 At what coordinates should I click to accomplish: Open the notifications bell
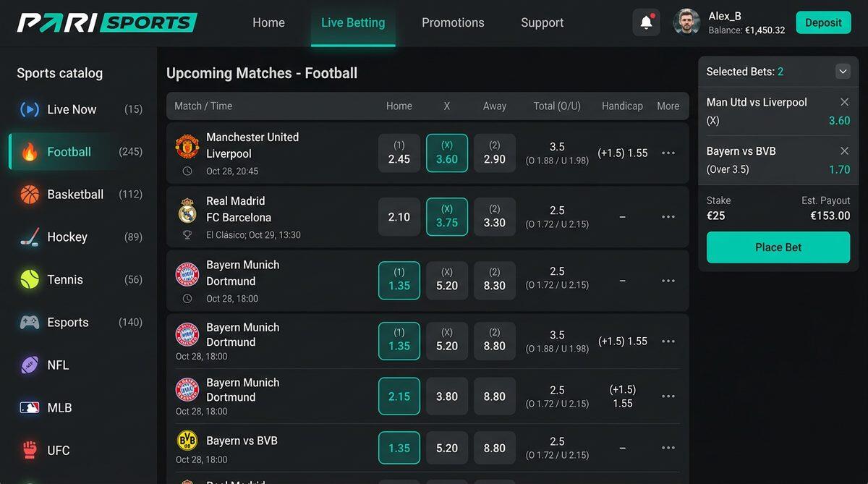pos(646,22)
